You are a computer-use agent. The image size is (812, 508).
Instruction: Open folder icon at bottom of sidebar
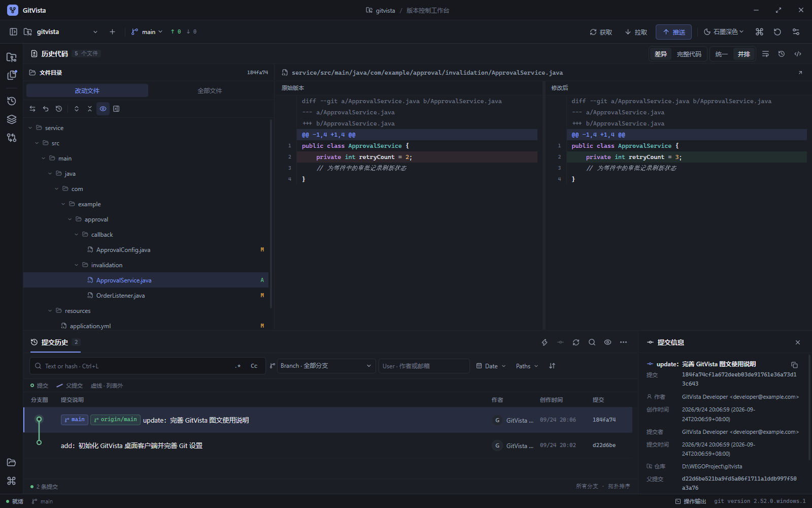pyautogui.click(x=12, y=462)
